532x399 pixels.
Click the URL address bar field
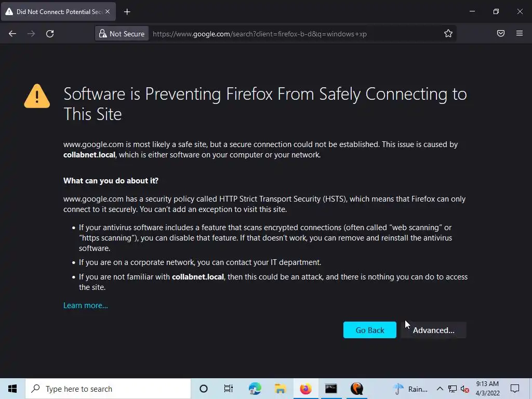[x=291, y=34]
